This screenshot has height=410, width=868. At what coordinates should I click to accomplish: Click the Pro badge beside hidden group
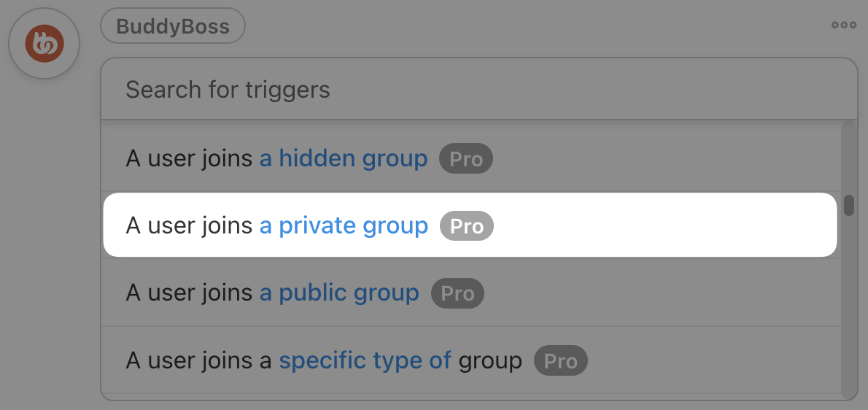click(x=465, y=159)
